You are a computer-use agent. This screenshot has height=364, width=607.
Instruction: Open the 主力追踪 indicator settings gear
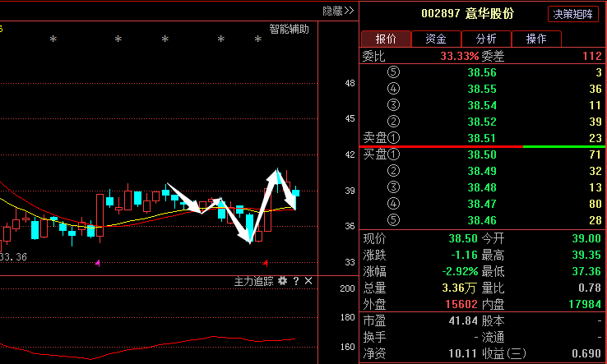282,281
